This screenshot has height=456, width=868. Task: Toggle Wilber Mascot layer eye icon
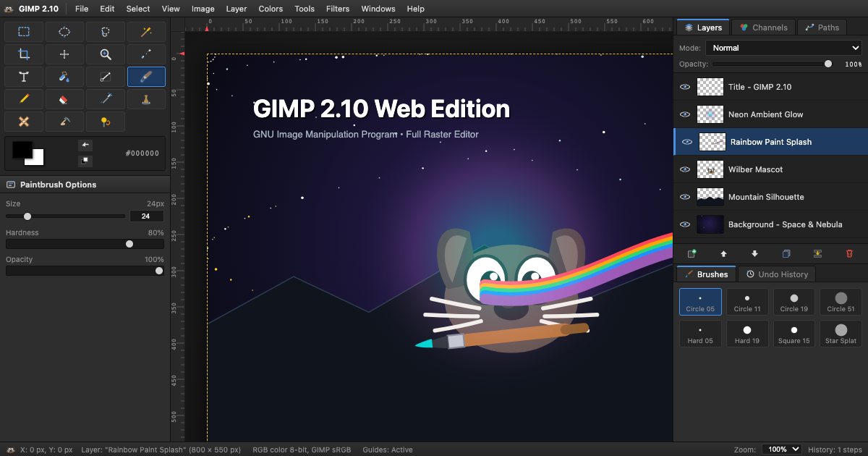point(685,169)
